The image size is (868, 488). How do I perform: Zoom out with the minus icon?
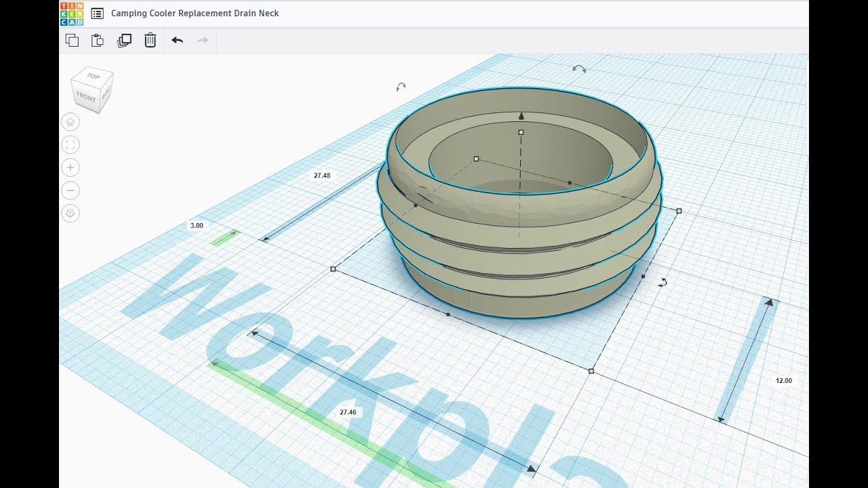(x=71, y=190)
